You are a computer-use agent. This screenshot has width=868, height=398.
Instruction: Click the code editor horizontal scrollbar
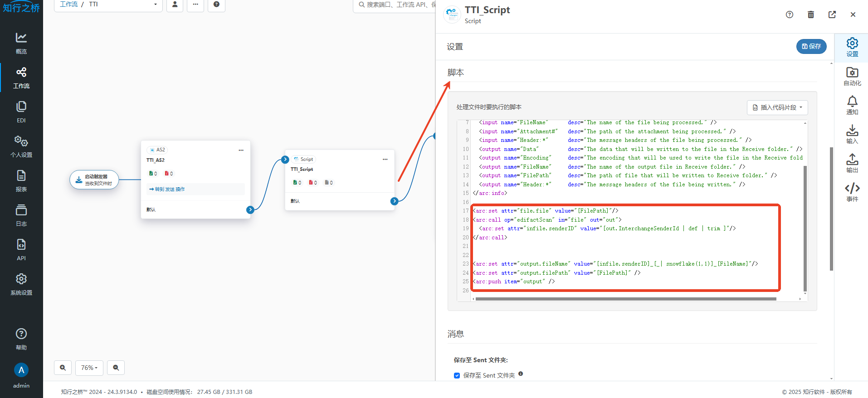pos(626,299)
